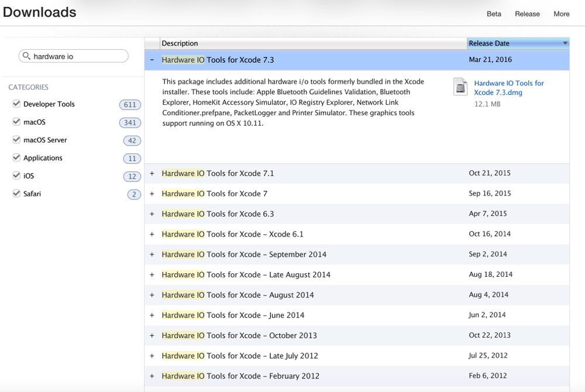Viewport: 585px width, 392px height.
Task: Toggle the macOS category checkbox
Action: point(16,122)
